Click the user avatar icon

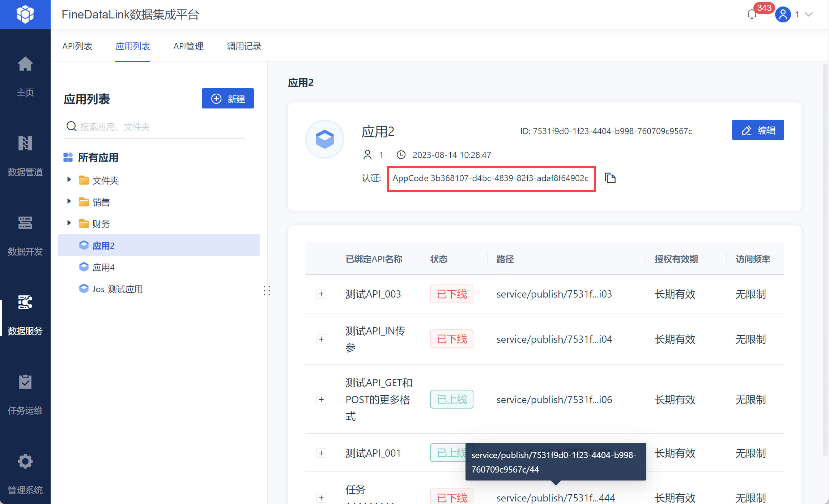[783, 14]
